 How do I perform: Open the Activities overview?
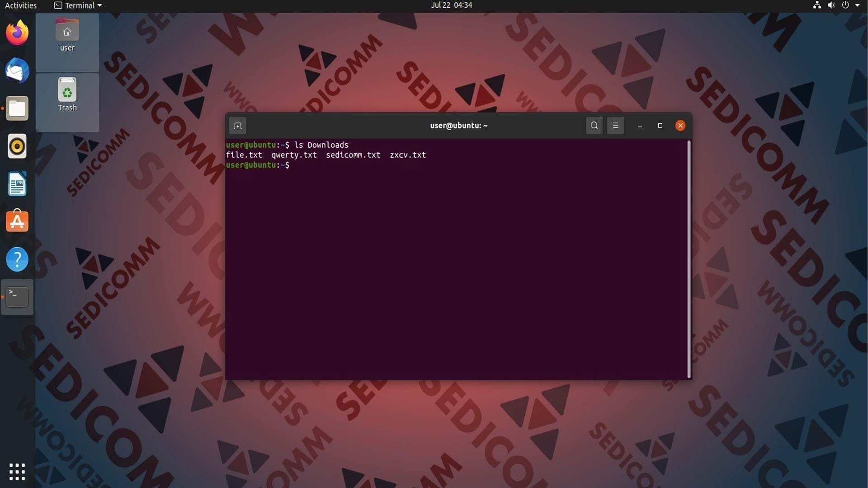tap(21, 5)
